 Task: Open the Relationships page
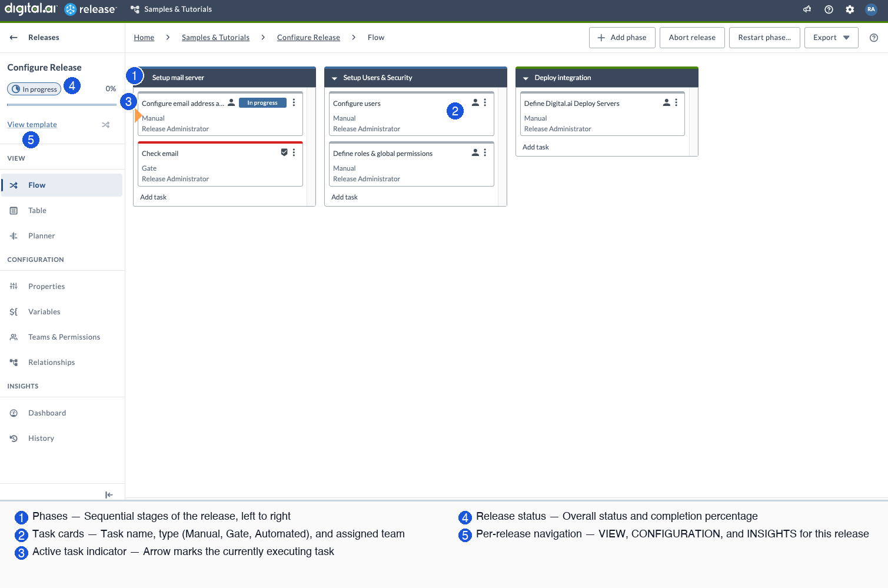pos(62,363)
